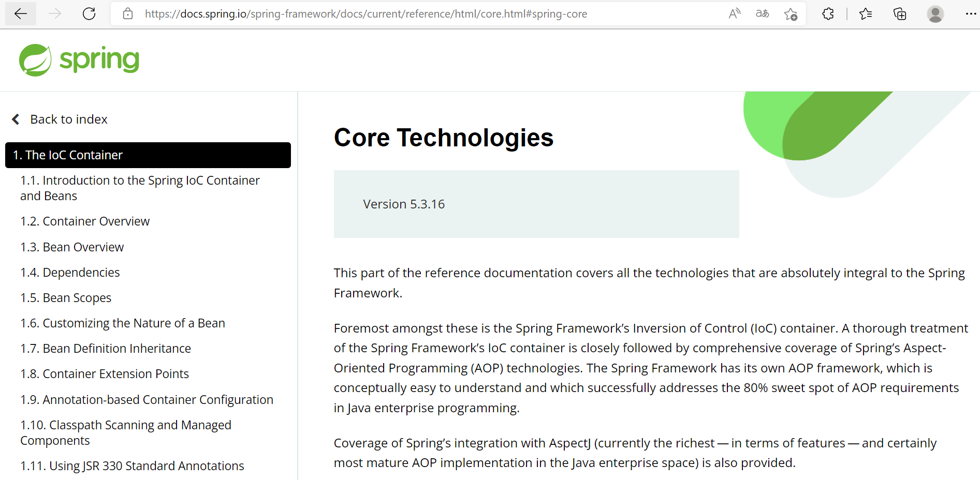Select 'Back to index'
Screen dimensions: 980x480
point(68,119)
